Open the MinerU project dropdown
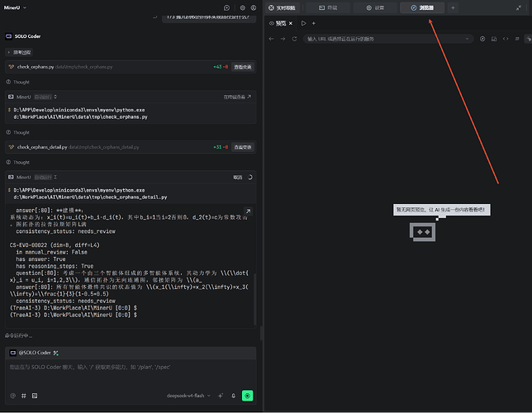The width and height of the screenshot is (532, 413). pyautogui.click(x=15, y=7)
